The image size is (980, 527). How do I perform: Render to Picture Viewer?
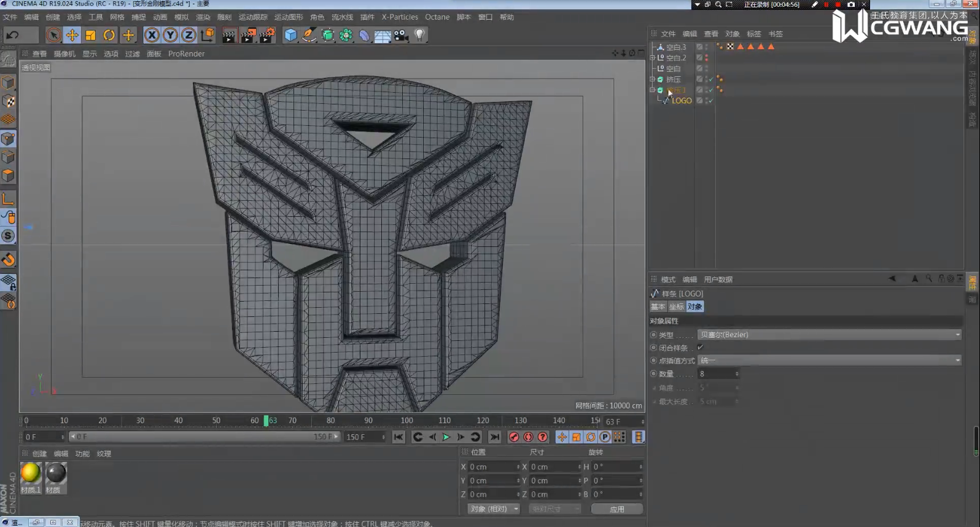pyautogui.click(x=248, y=35)
